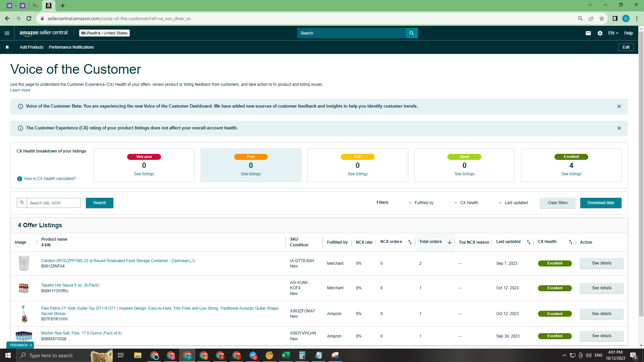Screen dimensions: 644x362
Task: Open the browser side panel
Action: (615, 18)
